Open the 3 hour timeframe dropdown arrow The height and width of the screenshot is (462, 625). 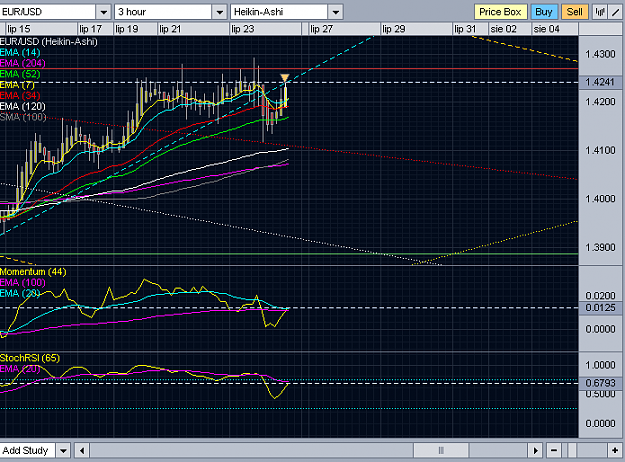(219, 12)
